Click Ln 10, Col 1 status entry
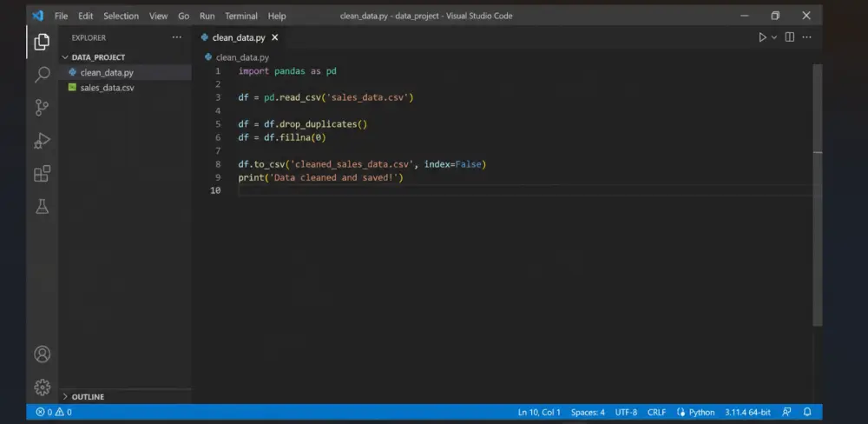 [x=539, y=413]
